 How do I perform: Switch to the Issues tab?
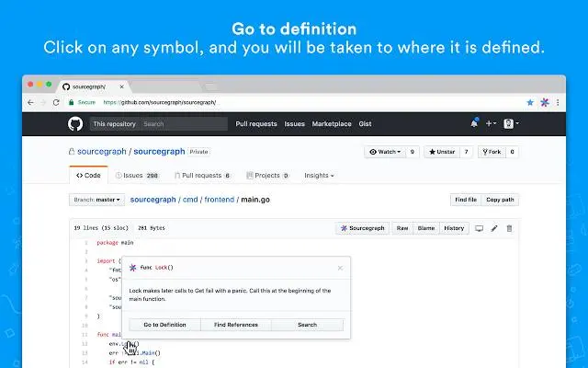click(137, 176)
